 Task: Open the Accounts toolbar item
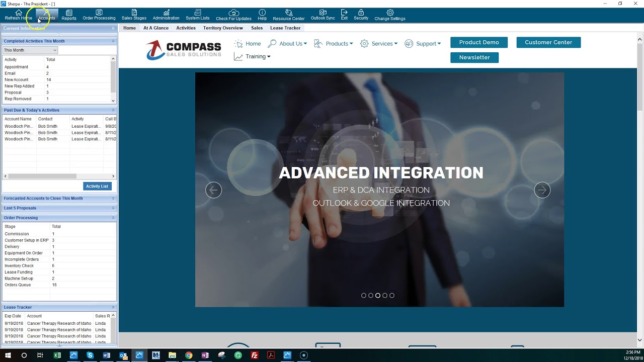tap(47, 15)
